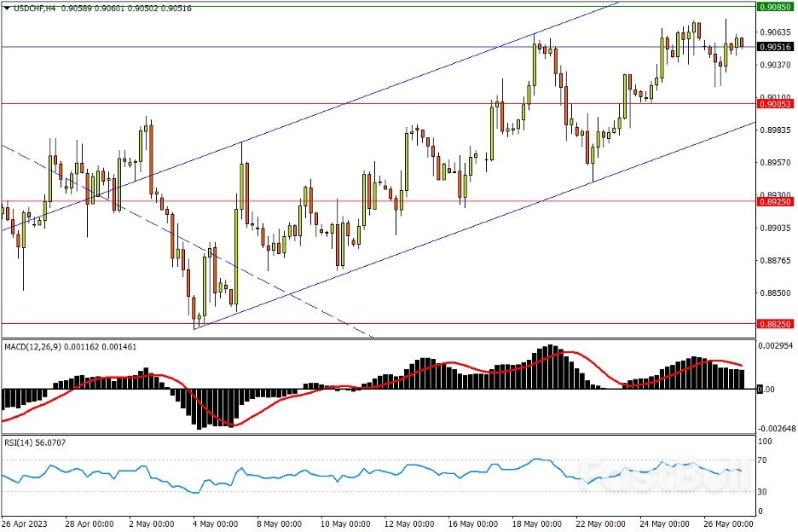Click the RSI 30 scale label
Viewport: 798px width, 532px height.
coord(765,492)
